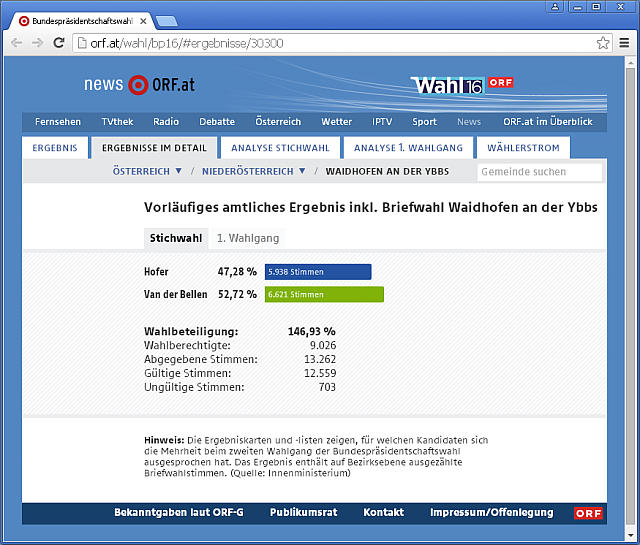Select the 1. Wahlgang tab
This screenshot has width=640, height=545.
coord(248,238)
